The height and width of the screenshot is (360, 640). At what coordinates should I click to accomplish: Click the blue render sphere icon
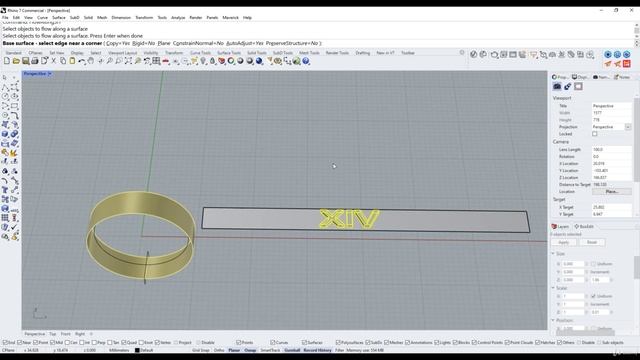tap(259, 61)
